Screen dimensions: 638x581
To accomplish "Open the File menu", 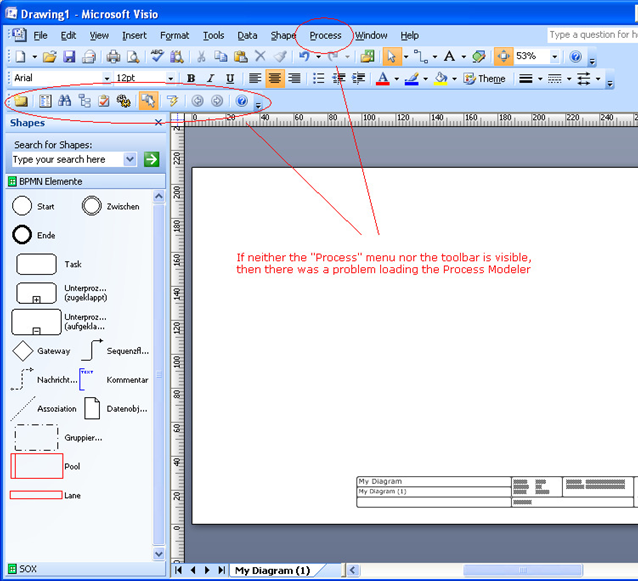I will [40, 36].
